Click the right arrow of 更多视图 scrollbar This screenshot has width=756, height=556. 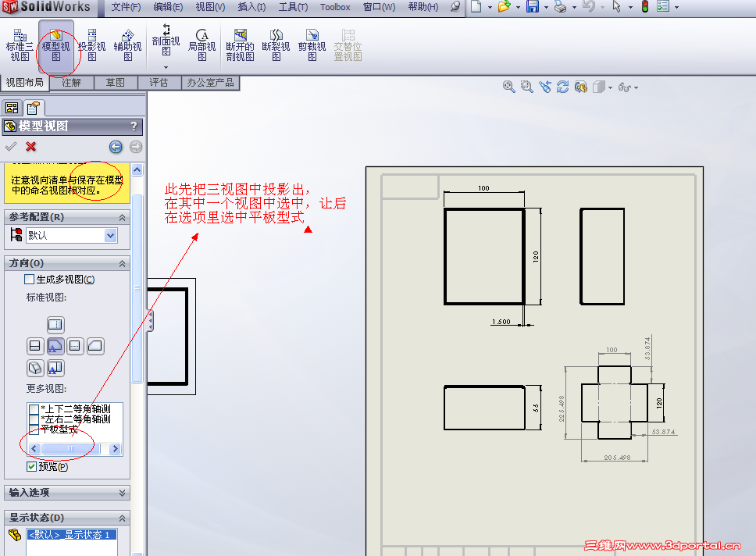115,448
